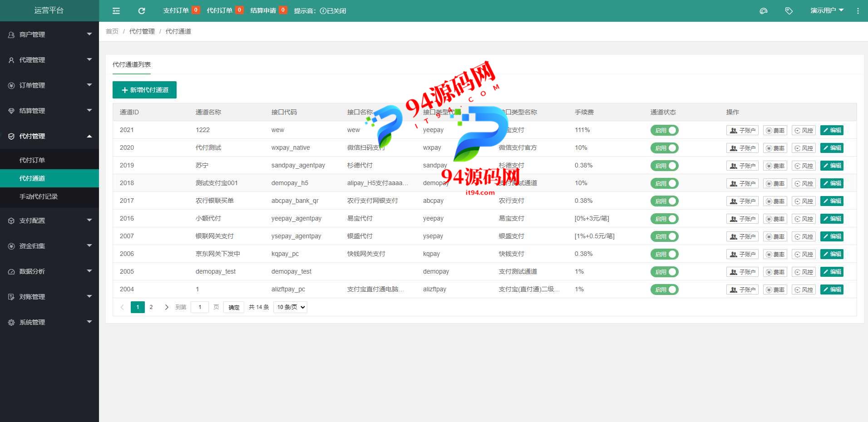Open the vertical three-dot more menu
This screenshot has width=868, height=422.
(x=858, y=11)
